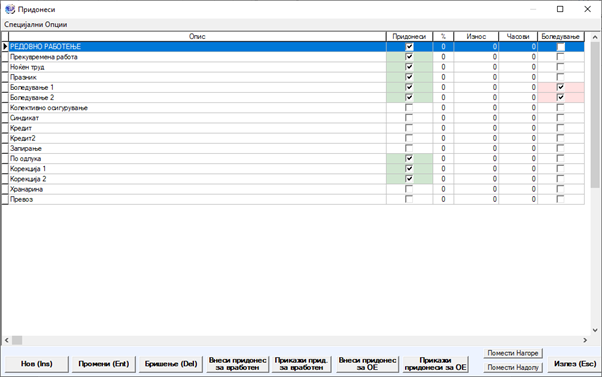Enable Придонеси checkbox for Хранарина
This screenshot has height=377, width=602.
[409, 189]
